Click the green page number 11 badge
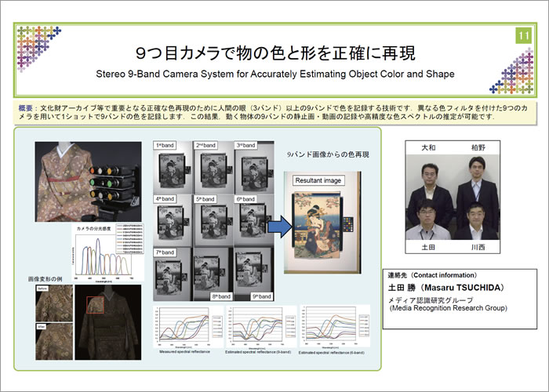 coord(523,35)
